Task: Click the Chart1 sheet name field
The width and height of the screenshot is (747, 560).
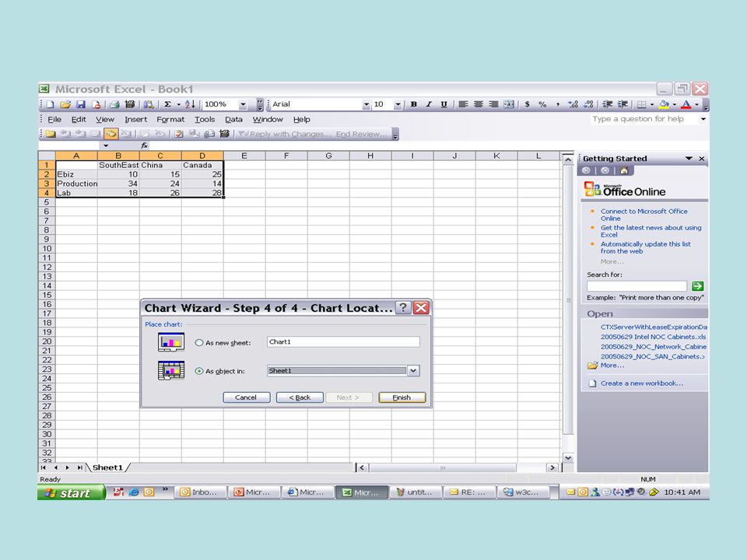Action: 343,342
